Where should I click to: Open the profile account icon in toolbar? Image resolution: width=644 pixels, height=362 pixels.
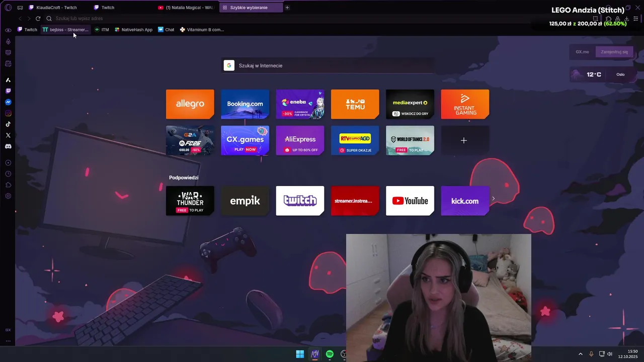click(x=617, y=19)
